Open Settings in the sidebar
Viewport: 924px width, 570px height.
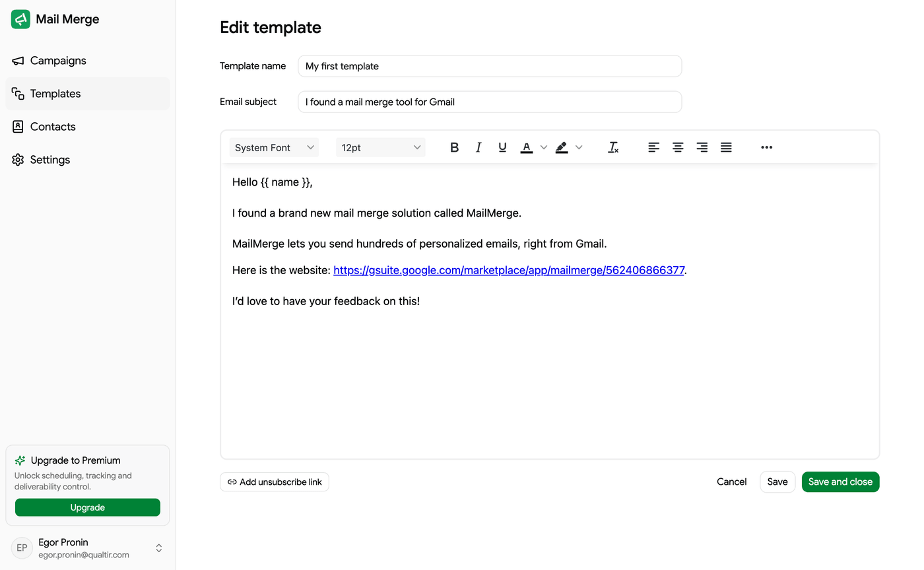(88, 160)
